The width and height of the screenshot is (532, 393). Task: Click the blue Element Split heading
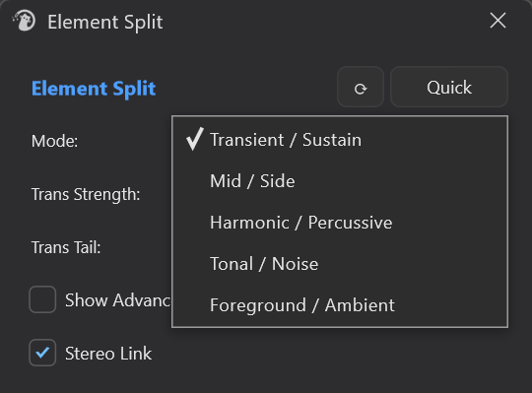(x=94, y=89)
